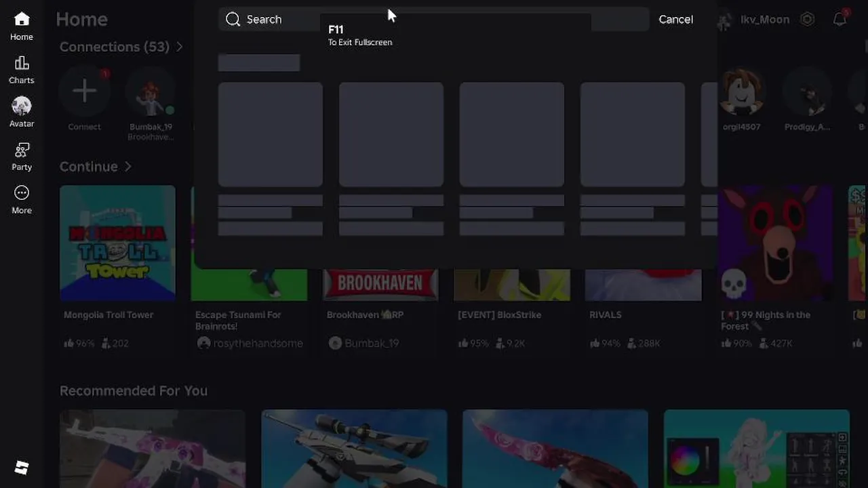Click the Recommended For You heading
This screenshot has width=868, height=488.
(134, 390)
